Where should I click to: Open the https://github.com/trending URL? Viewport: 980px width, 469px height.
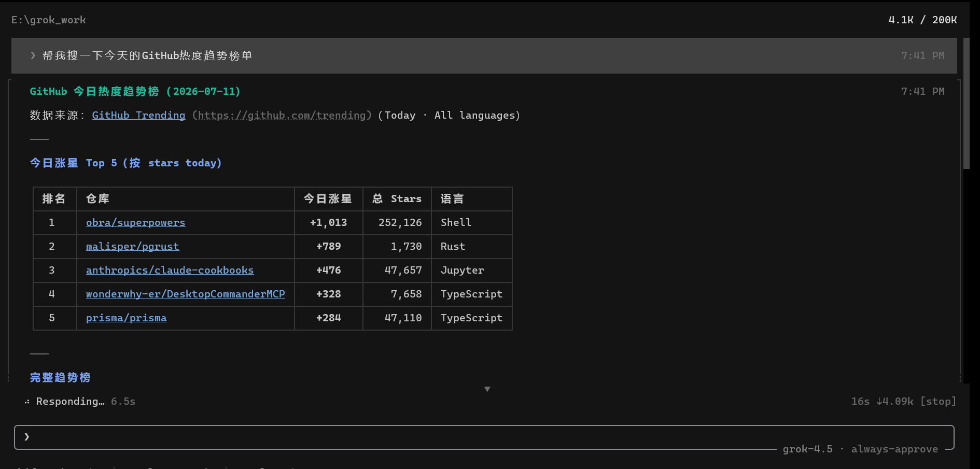[282, 115]
